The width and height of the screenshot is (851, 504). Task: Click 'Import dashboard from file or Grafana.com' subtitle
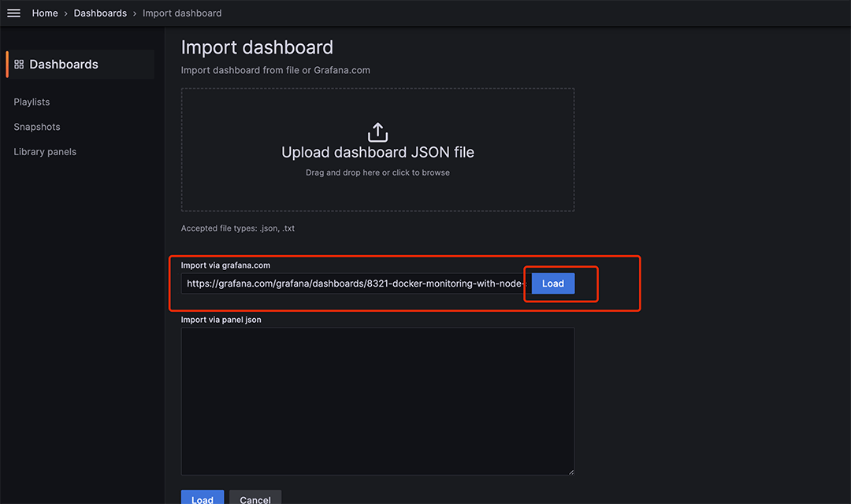pyautogui.click(x=276, y=71)
